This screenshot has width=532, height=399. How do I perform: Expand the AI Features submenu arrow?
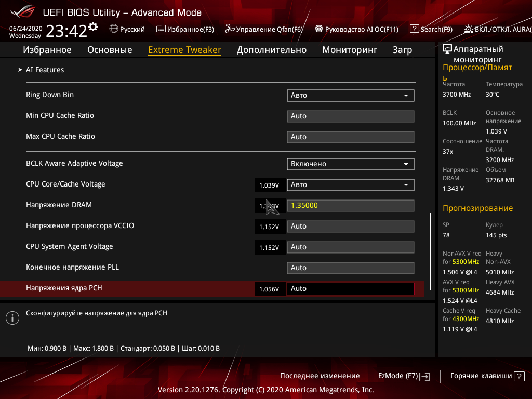coord(20,70)
